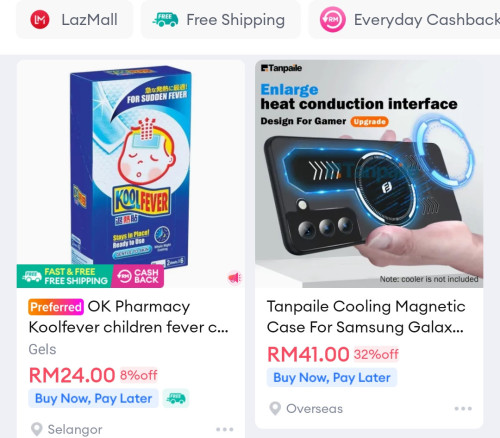The width and height of the screenshot is (500, 438).
Task: Click the Overseas location pin icon
Action: [275, 408]
